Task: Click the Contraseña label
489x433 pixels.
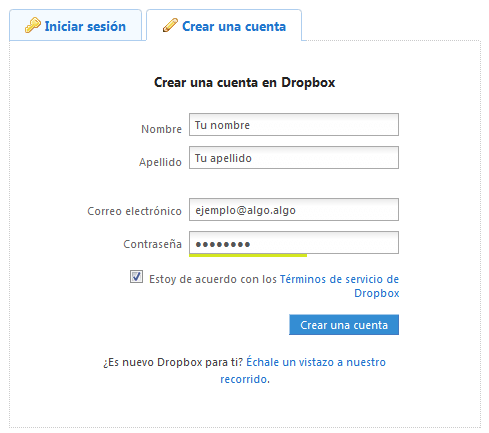Action: [x=153, y=244]
